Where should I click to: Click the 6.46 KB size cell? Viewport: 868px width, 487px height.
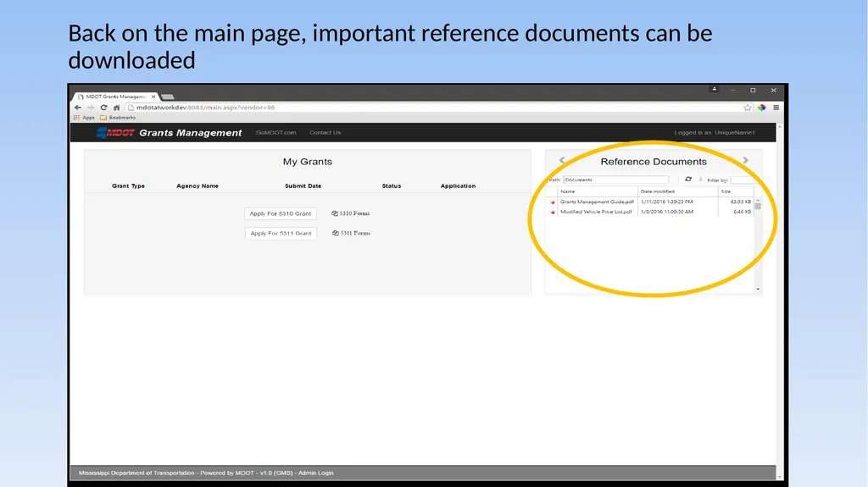[742, 212]
